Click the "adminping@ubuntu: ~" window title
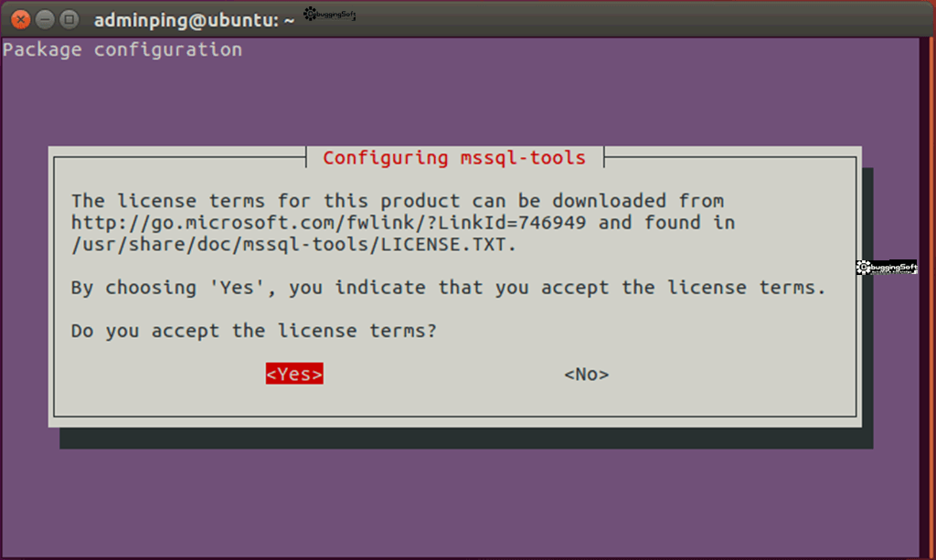Image resolution: width=936 pixels, height=560 pixels. click(194, 19)
